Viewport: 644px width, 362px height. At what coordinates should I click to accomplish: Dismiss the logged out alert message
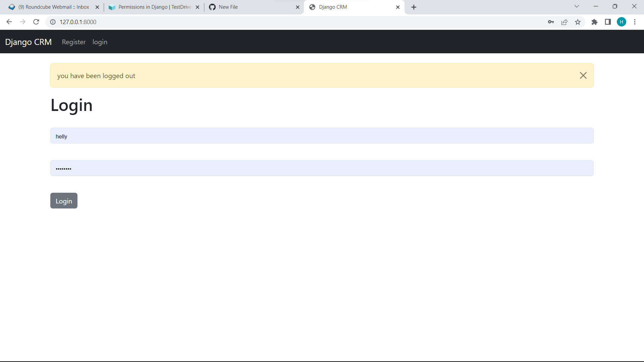point(583,75)
